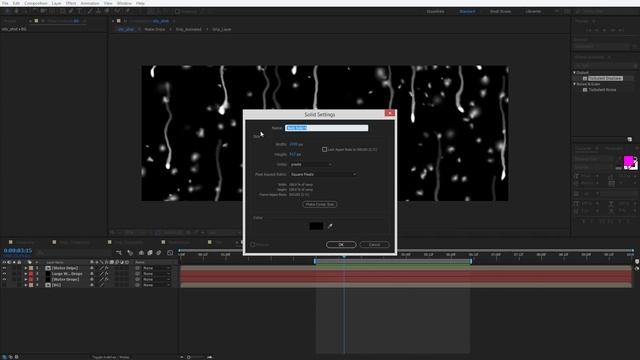
Task: Open the Animation menu
Action: (90, 3)
